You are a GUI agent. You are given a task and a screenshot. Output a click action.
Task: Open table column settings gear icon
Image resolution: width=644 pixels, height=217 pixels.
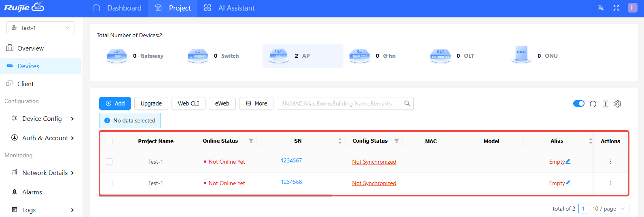point(617,104)
